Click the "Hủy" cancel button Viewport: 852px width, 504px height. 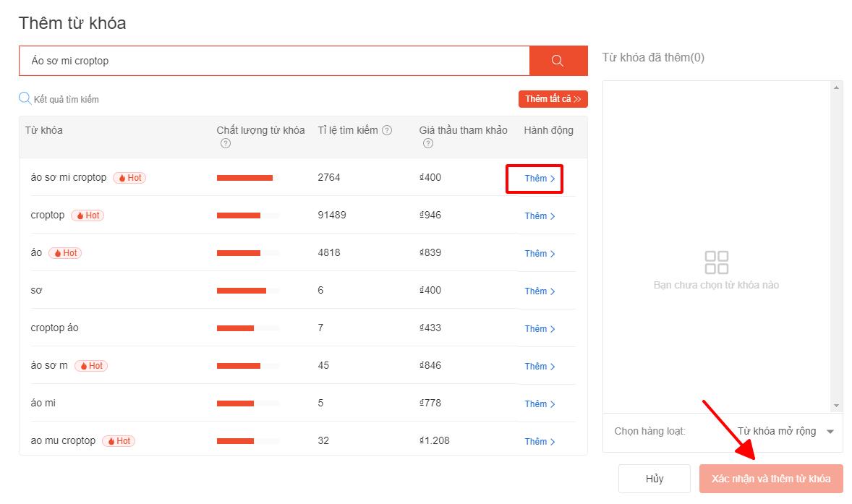pos(654,478)
